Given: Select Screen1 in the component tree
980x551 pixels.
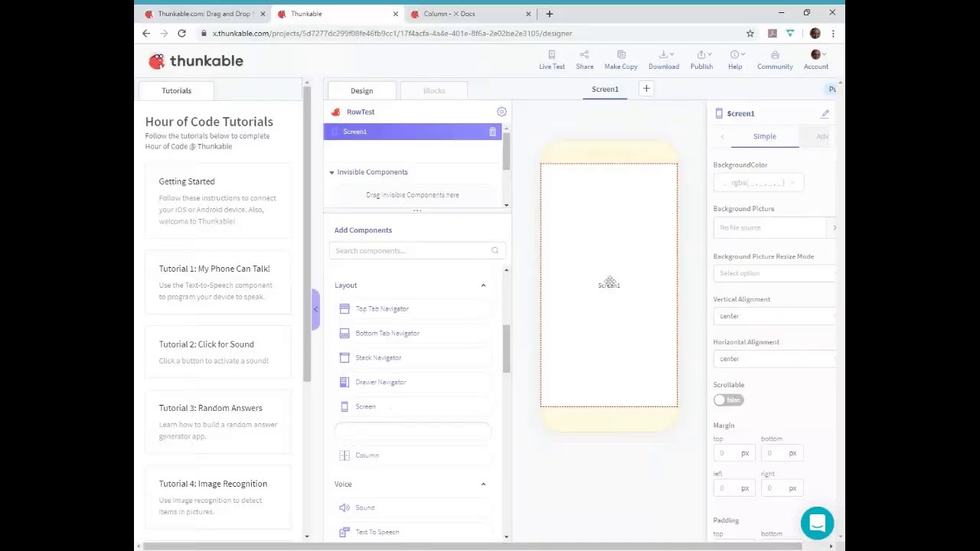Looking at the screenshot, I should click(x=412, y=132).
